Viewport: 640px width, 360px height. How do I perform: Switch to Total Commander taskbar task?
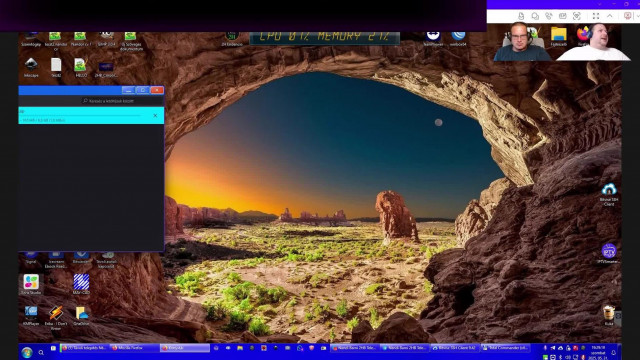[505, 348]
